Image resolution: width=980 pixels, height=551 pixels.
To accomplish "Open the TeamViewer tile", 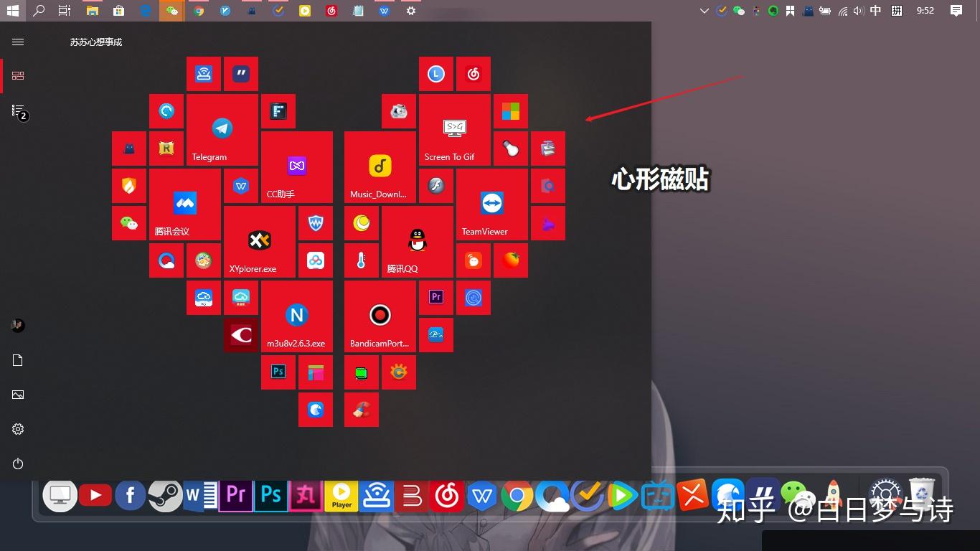I will click(492, 204).
